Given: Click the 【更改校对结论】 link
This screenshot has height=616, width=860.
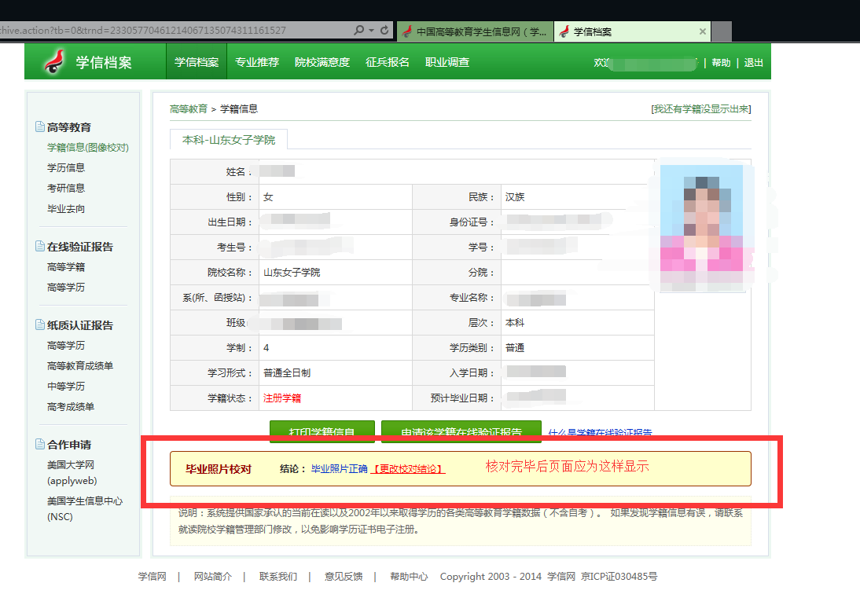Looking at the screenshot, I should click(408, 468).
